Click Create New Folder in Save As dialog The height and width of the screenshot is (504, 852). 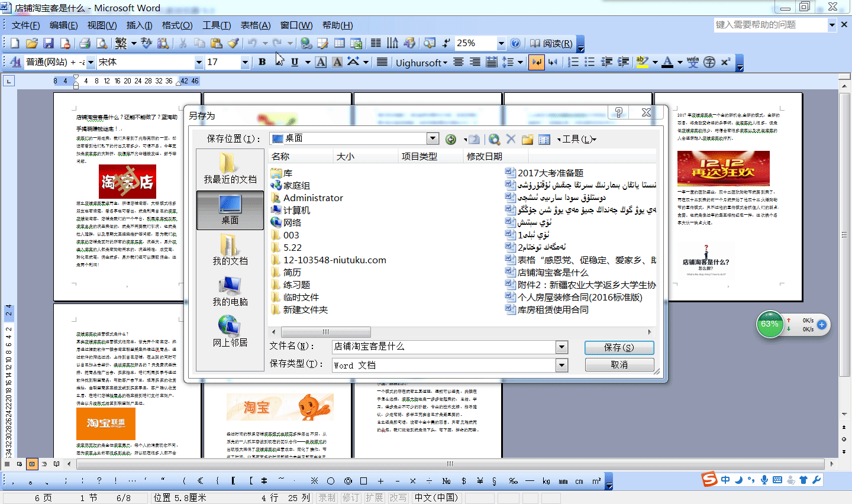pyautogui.click(x=528, y=139)
